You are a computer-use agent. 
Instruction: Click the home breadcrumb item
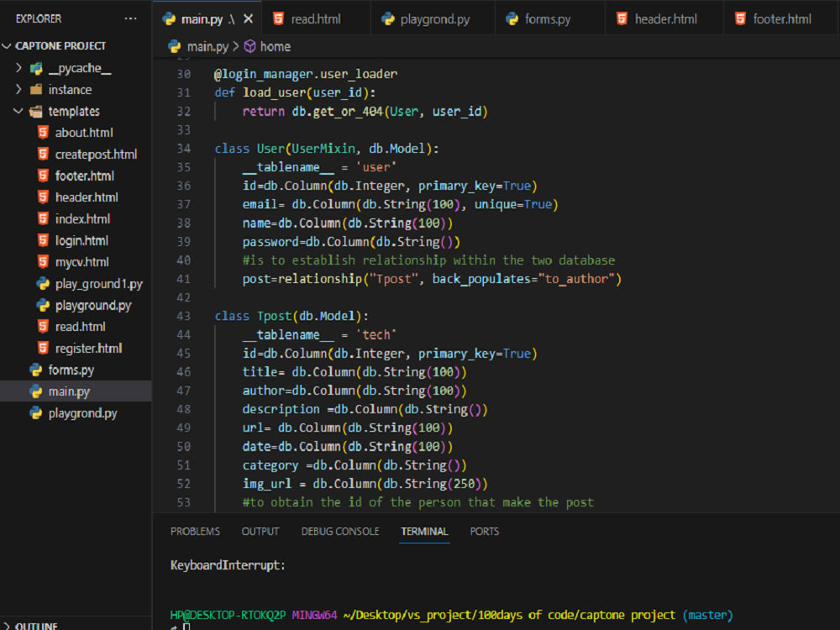(277, 46)
